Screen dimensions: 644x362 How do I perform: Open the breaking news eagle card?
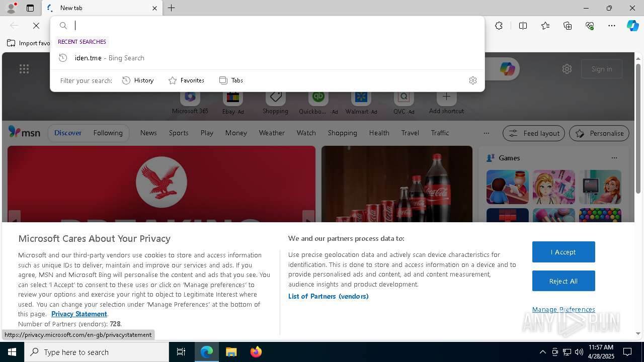tap(162, 184)
